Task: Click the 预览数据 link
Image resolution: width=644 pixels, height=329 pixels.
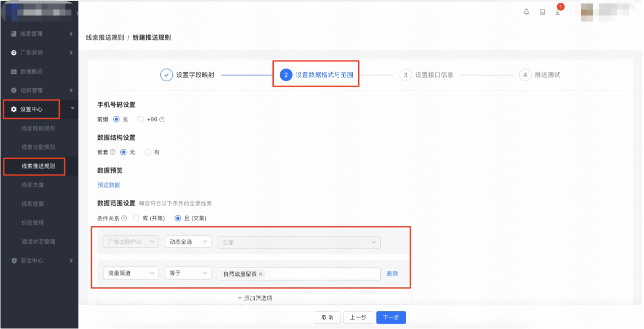Action: (x=108, y=184)
